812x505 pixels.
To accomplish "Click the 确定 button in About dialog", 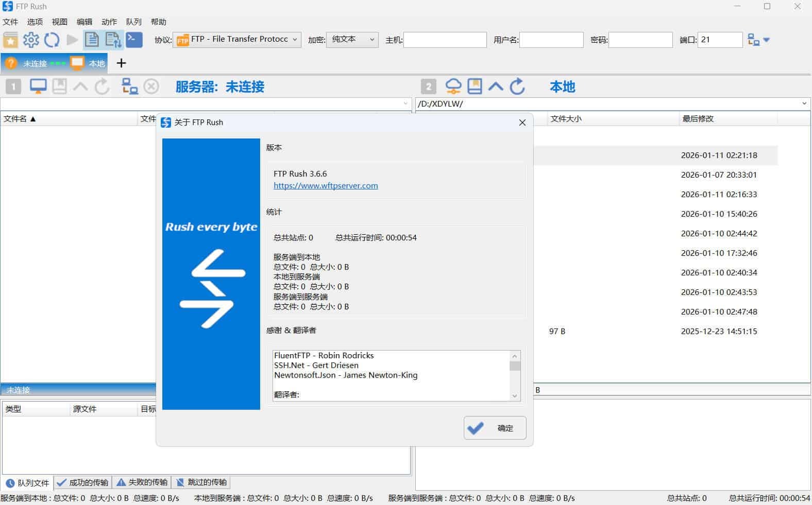I will [495, 428].
